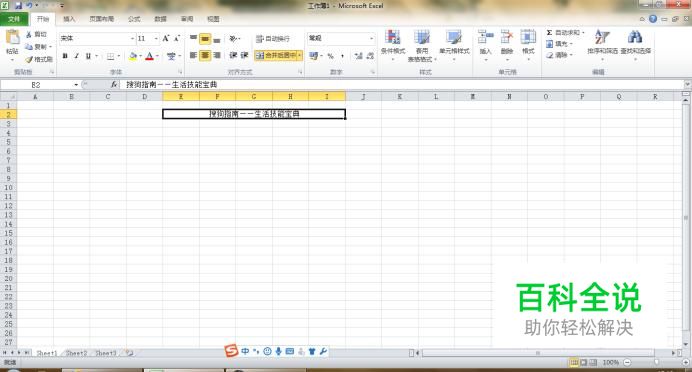Open the number format dropdown (常规)
This screenshot has width=692, height=372.
tap(371, 38)
